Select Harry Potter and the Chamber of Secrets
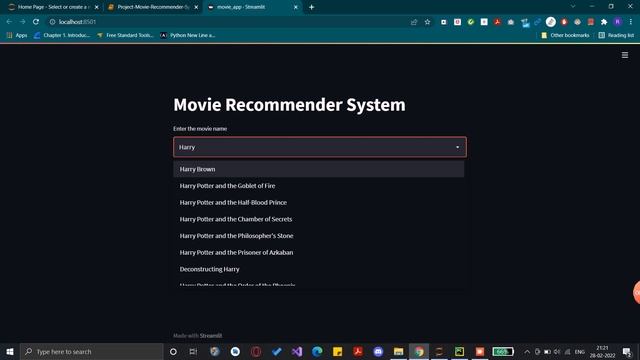The image size is (640, 360). pyautogui.click(x=318, y=219)
